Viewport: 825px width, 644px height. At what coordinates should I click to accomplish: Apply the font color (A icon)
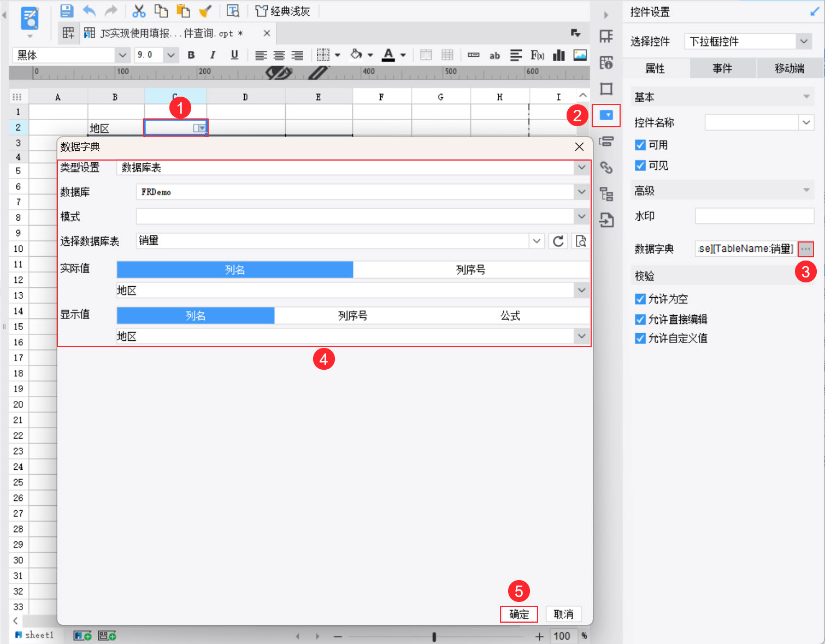388,55
